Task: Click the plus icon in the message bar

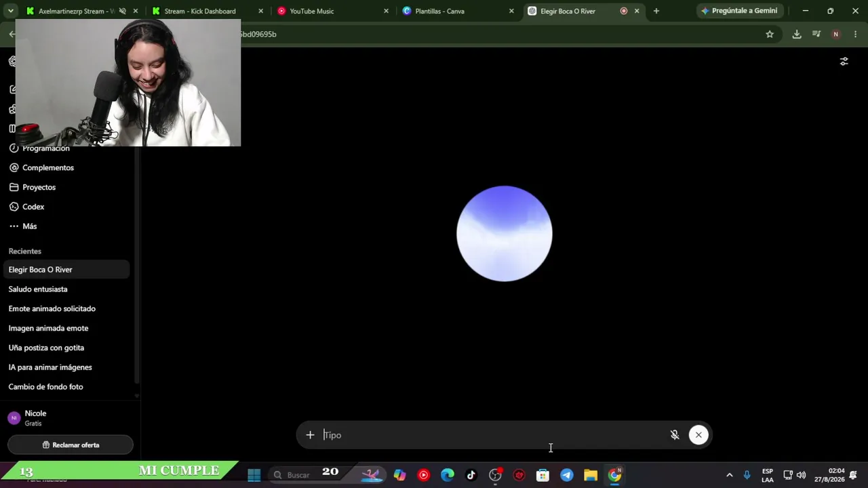Action: [x=310, y=435]
